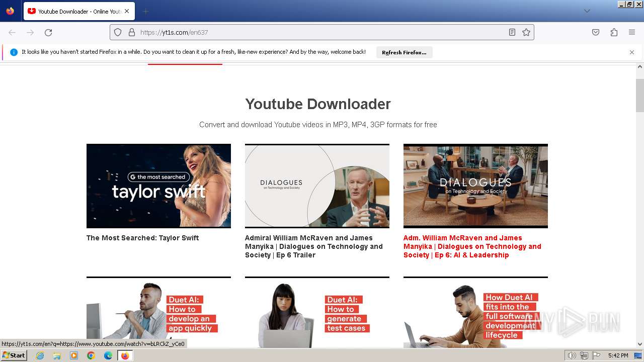Open Duet AI generate test cases thumbnail
644x362 pixels.
(x=317, y=312)
